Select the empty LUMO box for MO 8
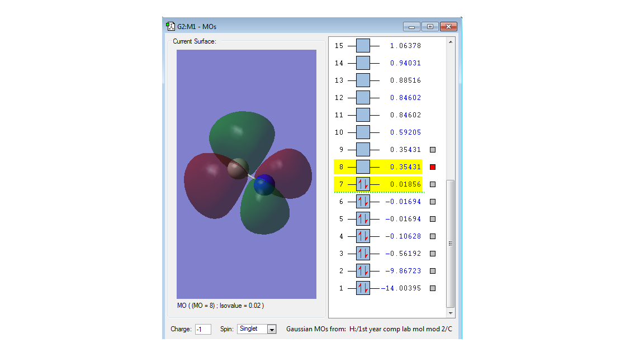 (363, 167)
